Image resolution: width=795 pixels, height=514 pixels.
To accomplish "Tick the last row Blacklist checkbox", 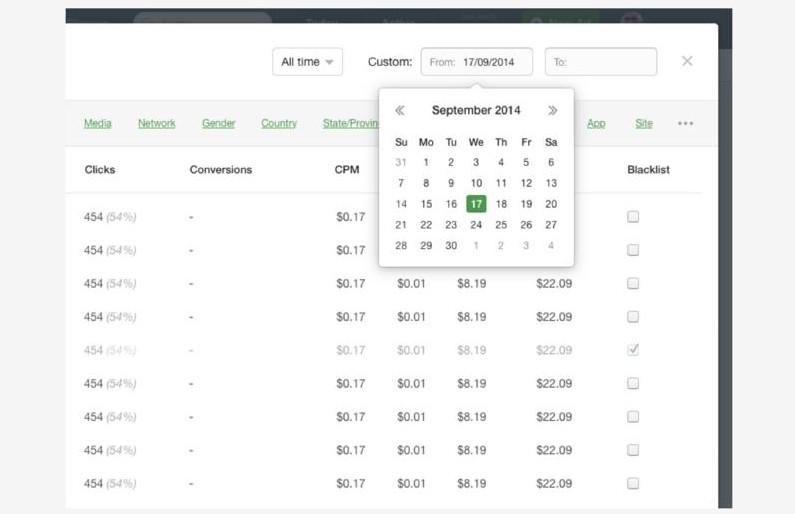I will [633, 484].
